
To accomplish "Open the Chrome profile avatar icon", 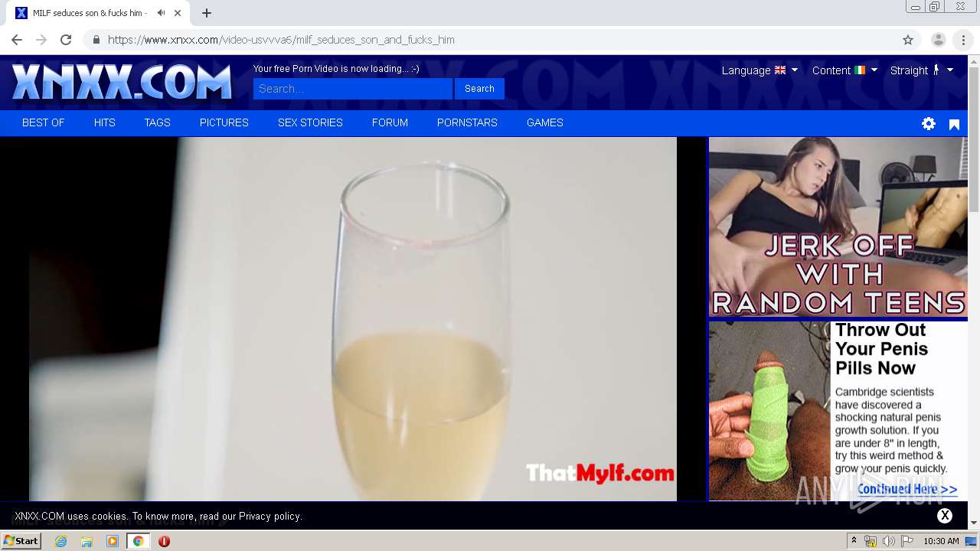I will [x=938, y=40].
